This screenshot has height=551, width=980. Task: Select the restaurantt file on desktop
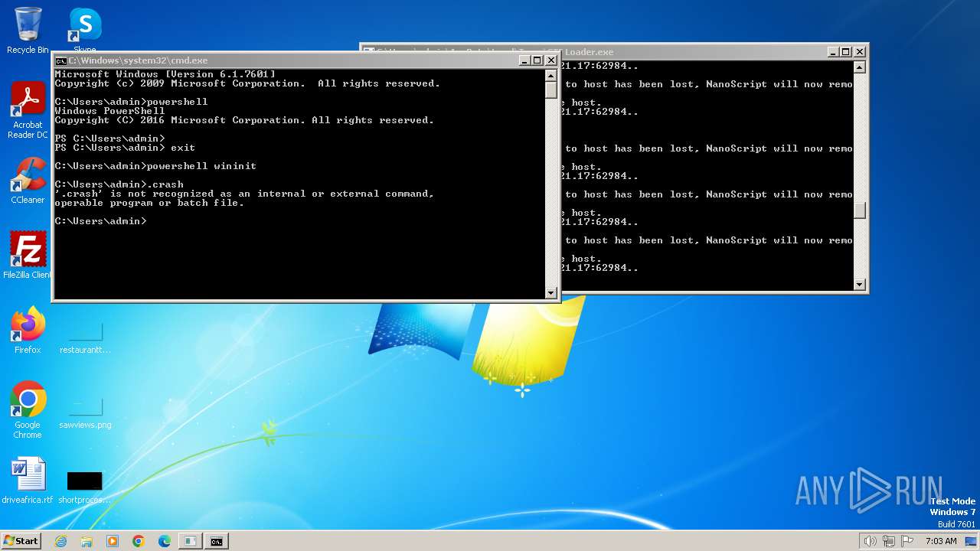(x=85, y=336)
